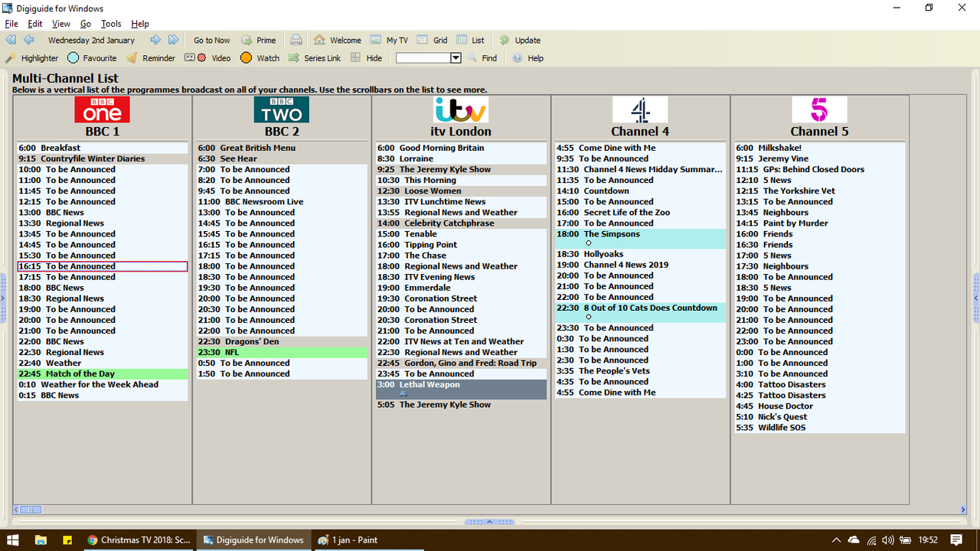
Task: Select 16:15 To be Announced on BBC 1
Action: (103, 266)
